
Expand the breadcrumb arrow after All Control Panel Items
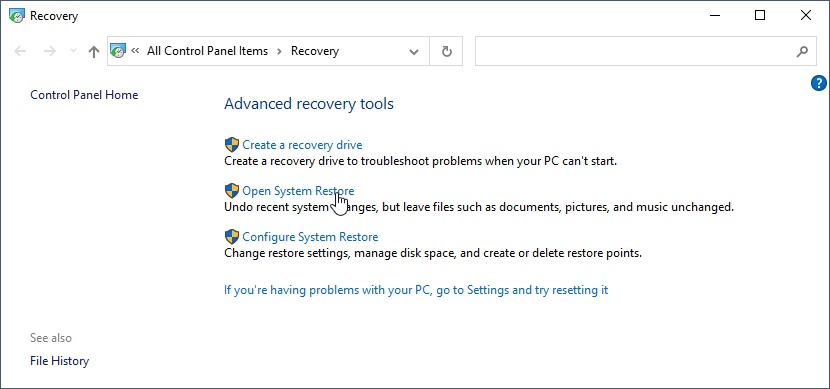[279, 51]
